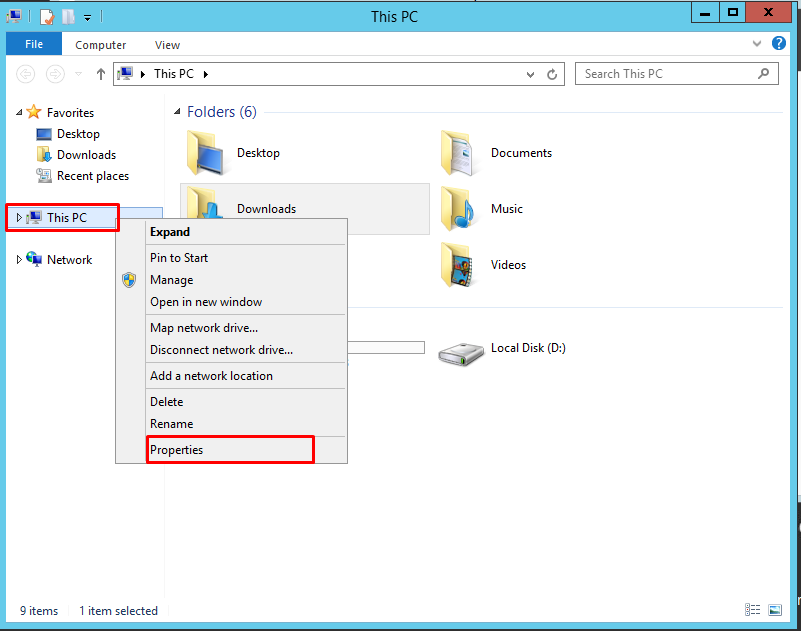Open the Music folder
801x631 pixels.
coord(506,208)
